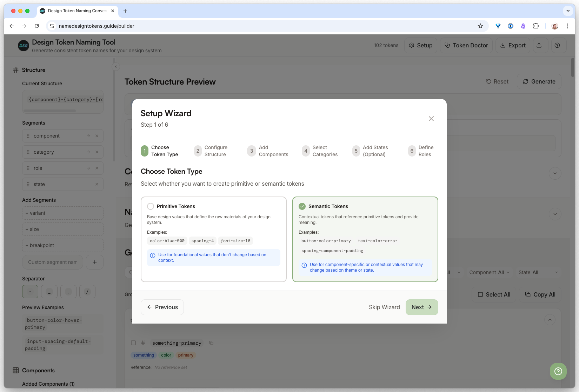Click the Export button
Image resolution: width=579 pixels, height=392 pixels.
coord(513,45)
